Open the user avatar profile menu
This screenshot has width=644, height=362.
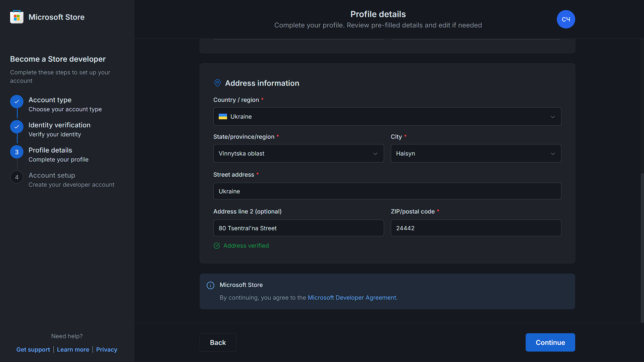pos(566,19)
